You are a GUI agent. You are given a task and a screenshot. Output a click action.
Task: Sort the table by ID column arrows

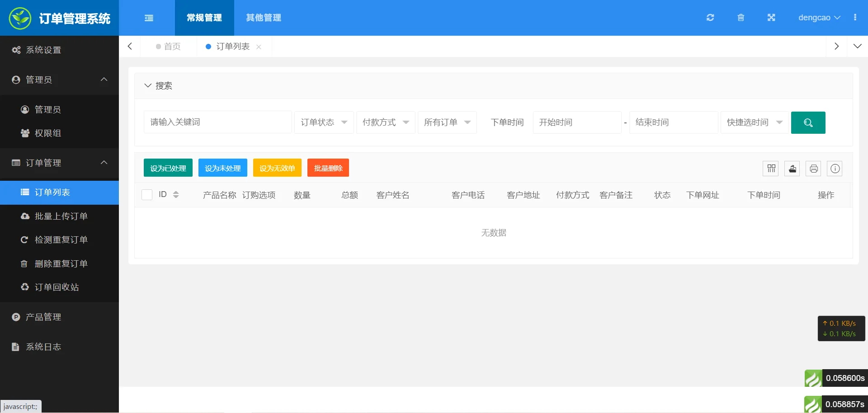[x=176, y=195]
